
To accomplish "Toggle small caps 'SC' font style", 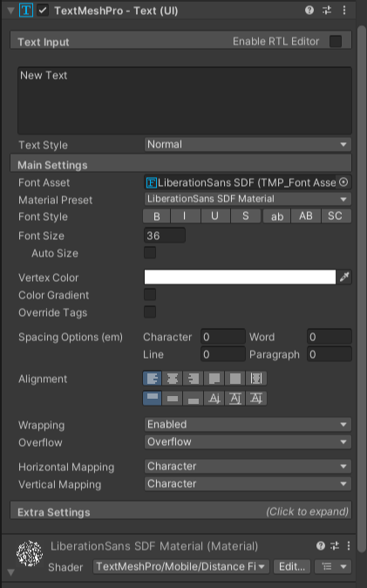I will (x=336, y=216).
